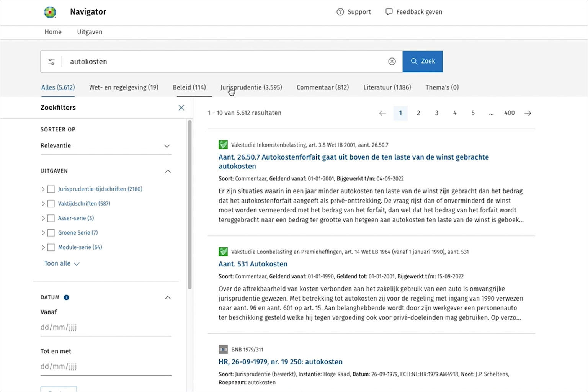The height and width of the screenshot is (392, 588).
Task: Open the Support help link
Action: point(354,12)
